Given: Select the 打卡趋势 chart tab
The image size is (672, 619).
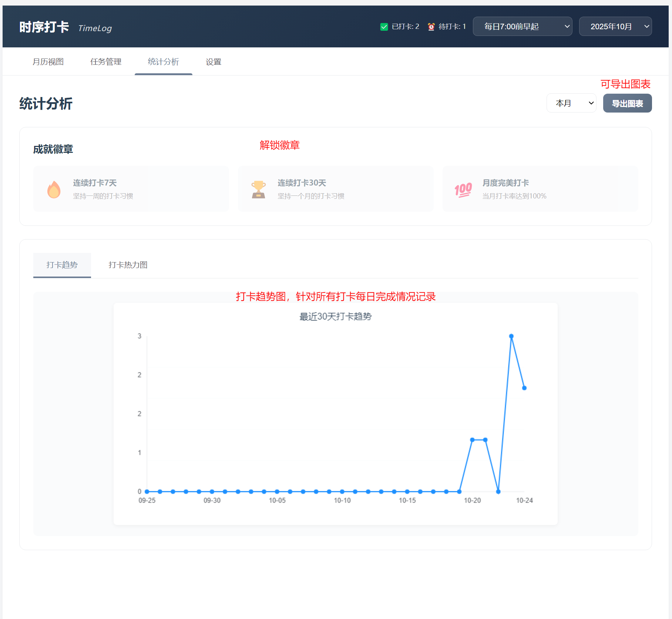Looking at the screenshot, I should pyautogui.click(x=62, y=265).
